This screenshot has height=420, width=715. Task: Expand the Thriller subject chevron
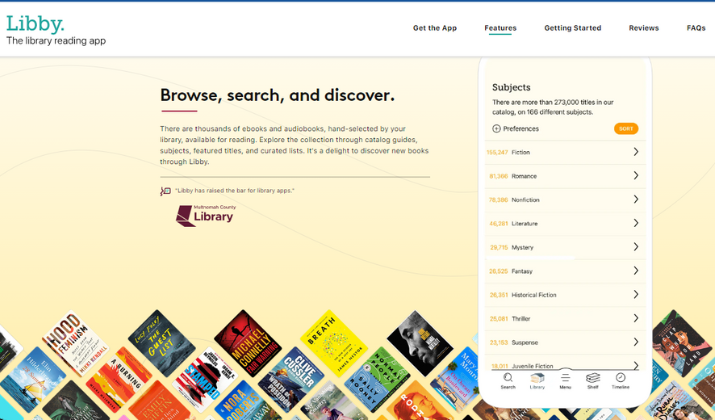pos(636,318)
